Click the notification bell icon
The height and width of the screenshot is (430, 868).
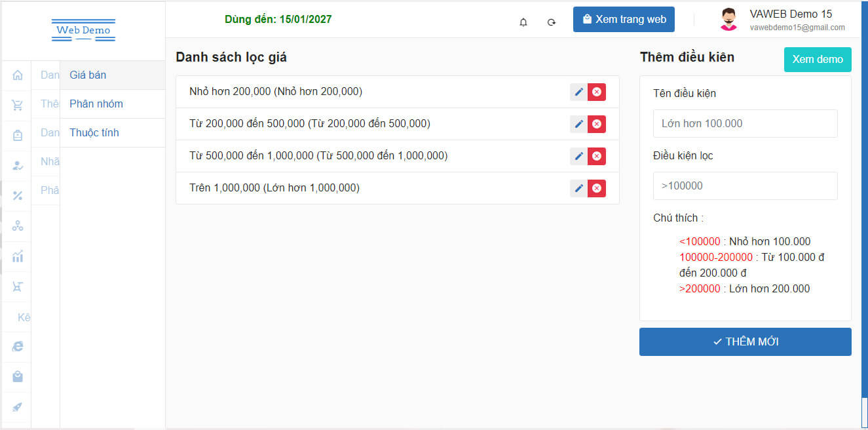(523, 22)
